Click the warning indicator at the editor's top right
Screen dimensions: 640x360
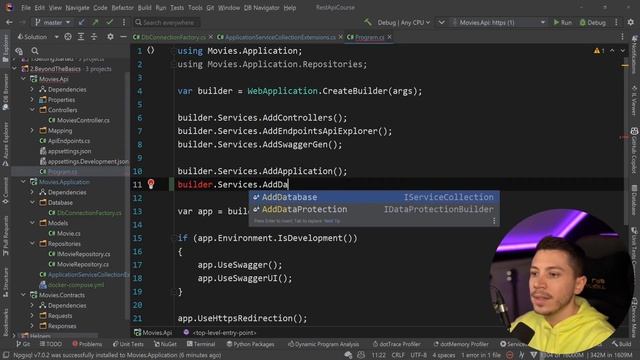599,51
